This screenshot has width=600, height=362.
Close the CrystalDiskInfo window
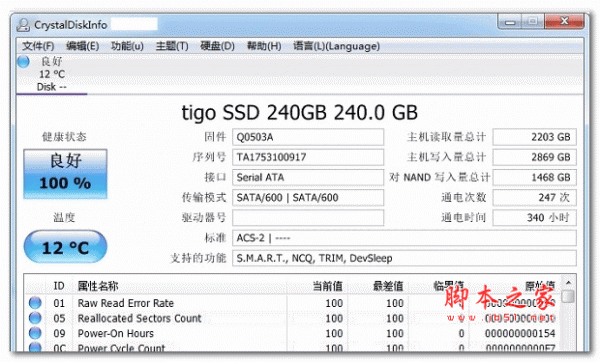[x=564, y=21]
